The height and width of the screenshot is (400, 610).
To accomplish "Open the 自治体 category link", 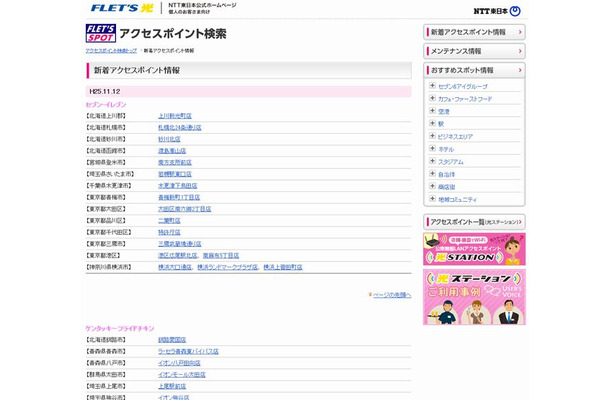I will tap(446, 174).
